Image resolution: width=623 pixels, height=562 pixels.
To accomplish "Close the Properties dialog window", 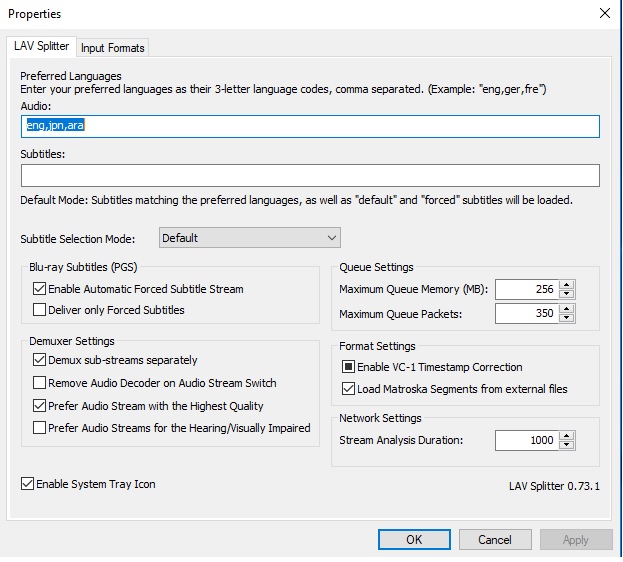I will click(604, 14).
